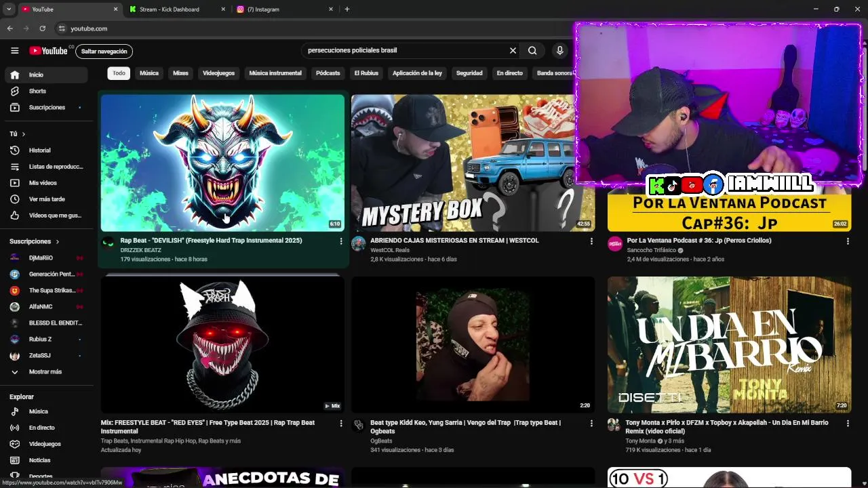Open ZetaSSJ subscription channel
Viewport: 868px width, 488px height.
point(46,356)
